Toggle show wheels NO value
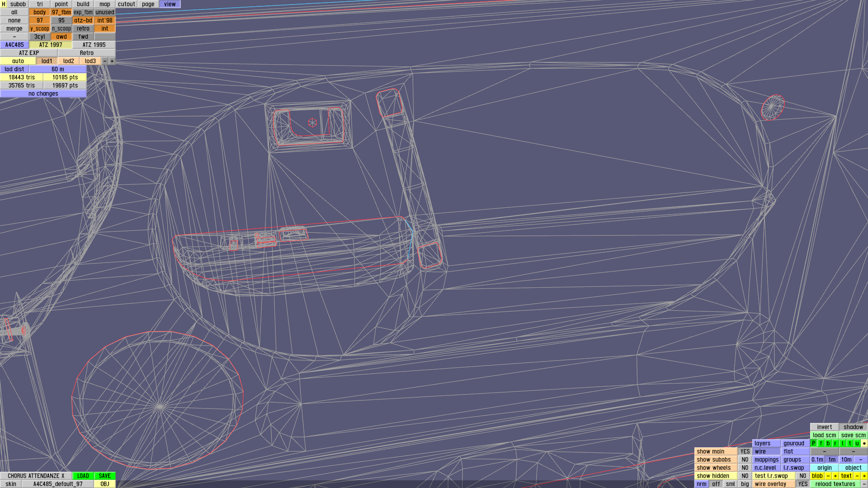This screenshot has width=868, height=488. [x=745, y=468]
